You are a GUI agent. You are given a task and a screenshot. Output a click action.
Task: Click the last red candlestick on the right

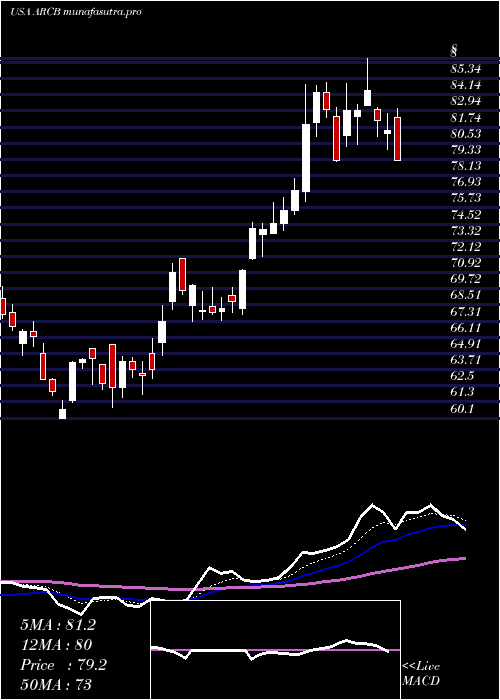(397, 139)
